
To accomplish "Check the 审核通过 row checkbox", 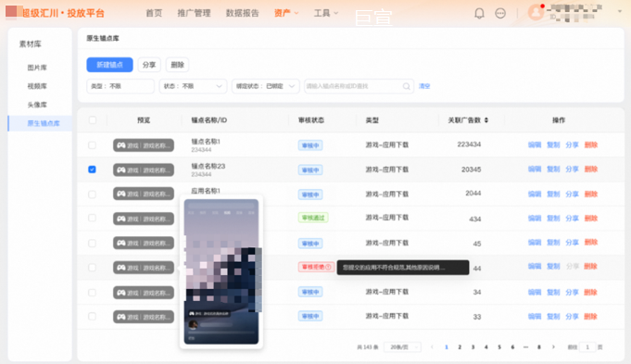I will click(92, 218).
